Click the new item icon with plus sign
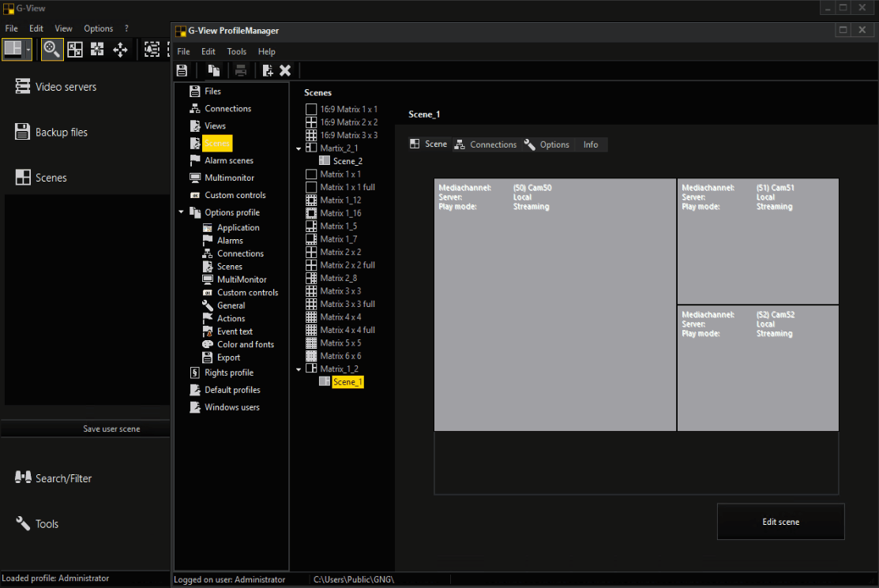 pyautogui.click(x=268, y=70)
